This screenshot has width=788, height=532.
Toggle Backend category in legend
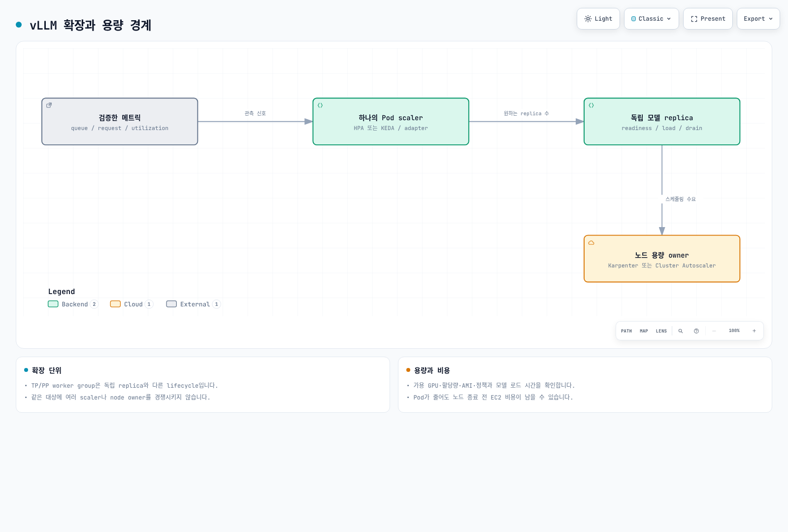point(73,304)
